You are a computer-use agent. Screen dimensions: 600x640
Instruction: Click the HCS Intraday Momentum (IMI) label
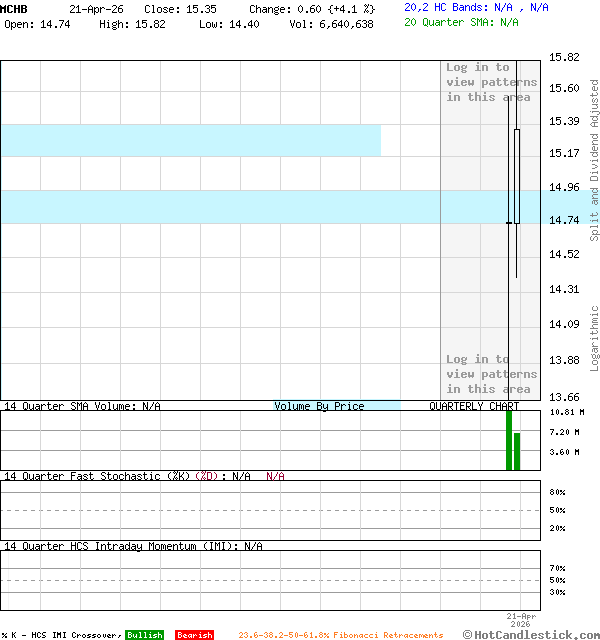coord(133,546)
